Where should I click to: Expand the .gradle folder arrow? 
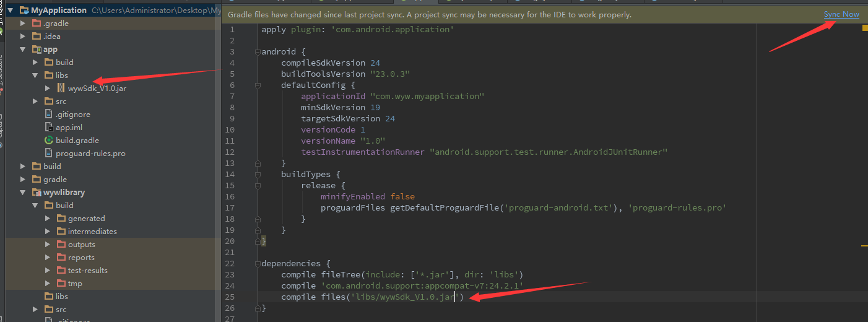click(23, 23)
